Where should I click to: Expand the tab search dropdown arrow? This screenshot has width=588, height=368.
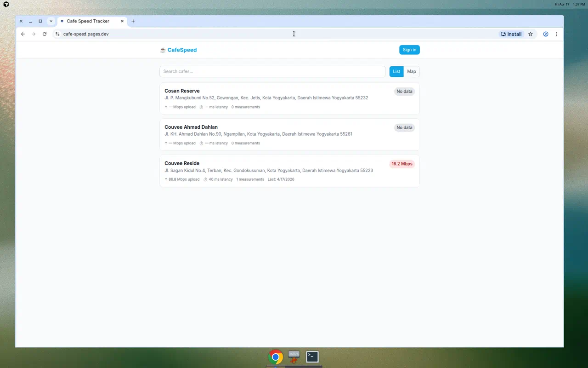pos(51,21)
